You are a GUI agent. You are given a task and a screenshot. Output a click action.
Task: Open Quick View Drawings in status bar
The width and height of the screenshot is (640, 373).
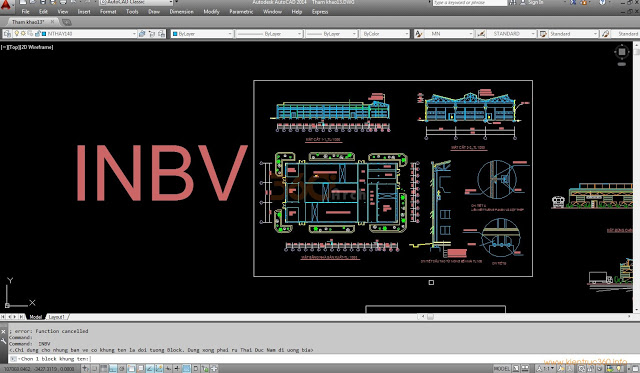525,369
